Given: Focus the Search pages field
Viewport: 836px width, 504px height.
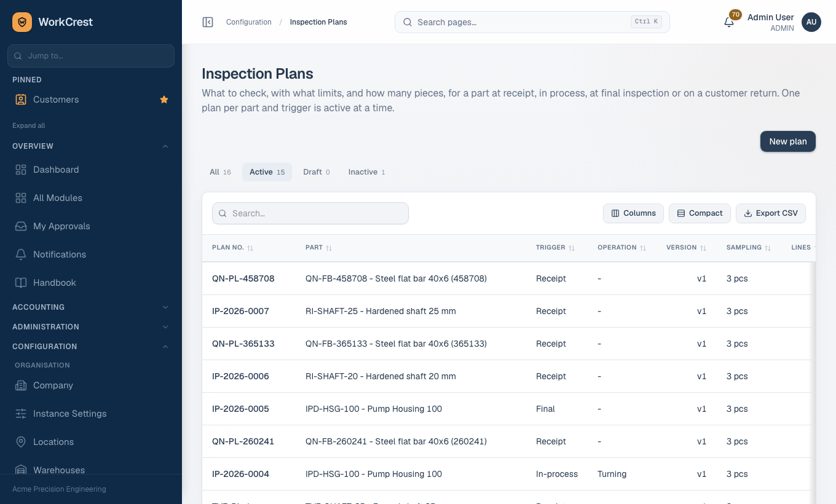Looking at the screenshot, I should pyautogui.click(x=532, y=22).
